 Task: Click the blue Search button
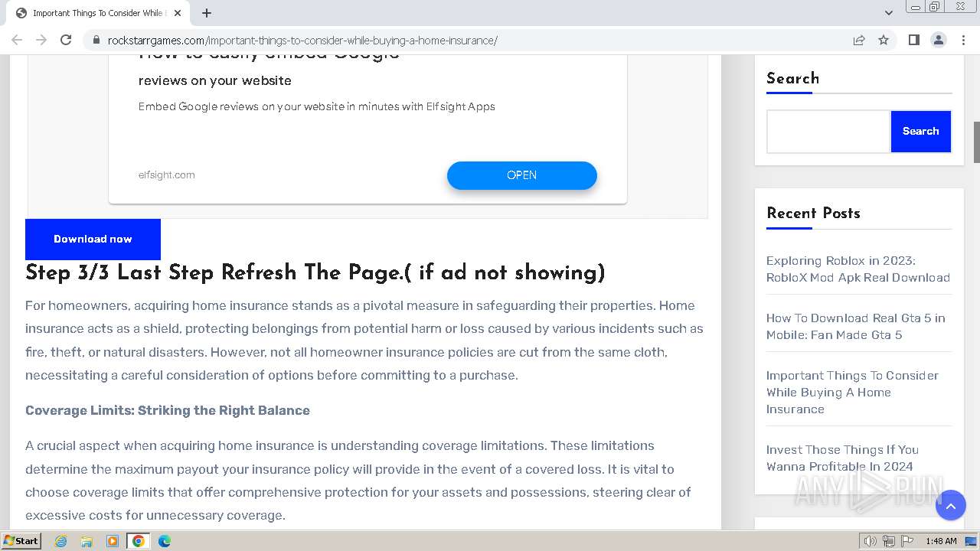point(920,132)
